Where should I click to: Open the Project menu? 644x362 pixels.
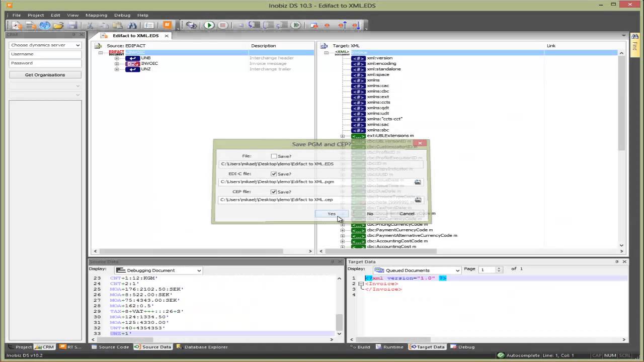pos(36,15)
